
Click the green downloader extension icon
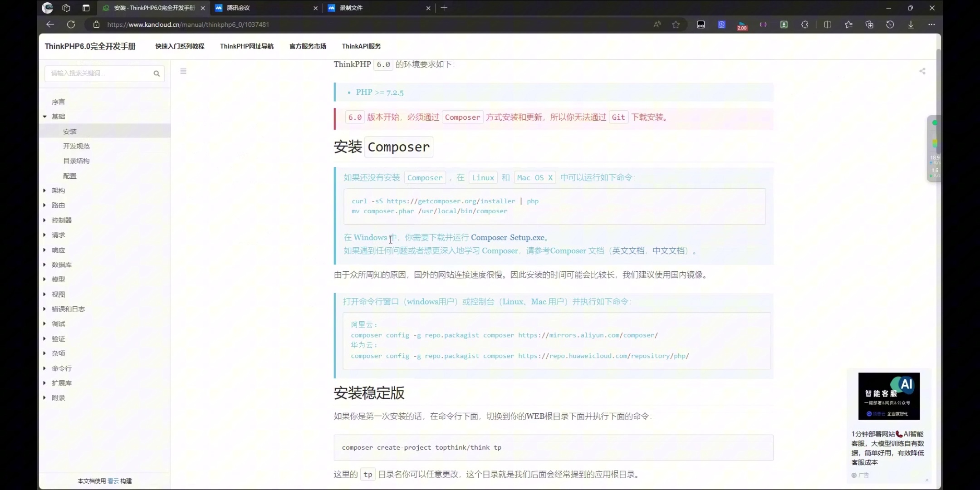(784, 24)
